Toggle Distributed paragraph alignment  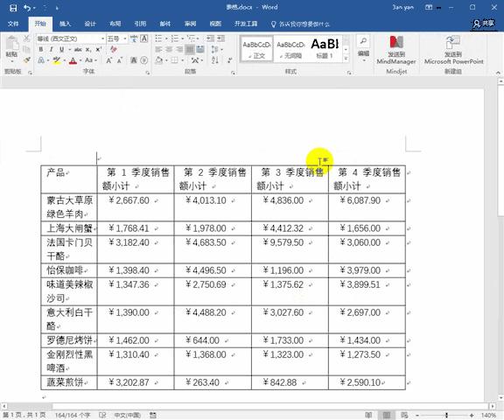(200, 50)
